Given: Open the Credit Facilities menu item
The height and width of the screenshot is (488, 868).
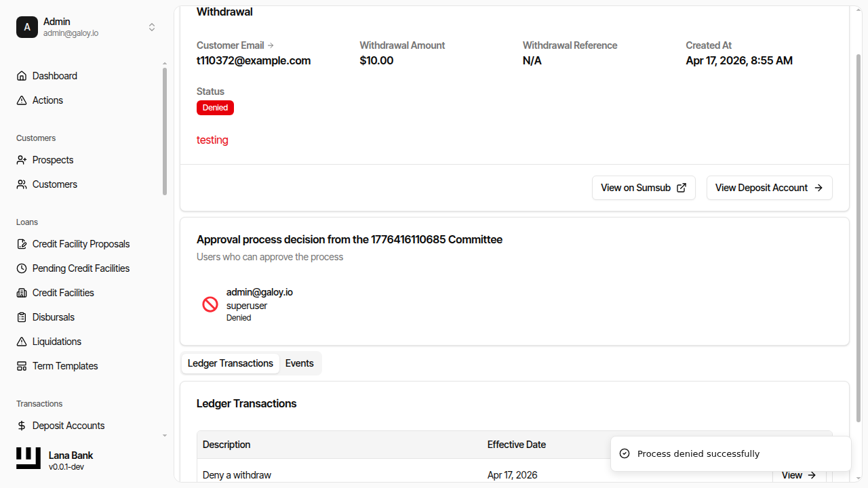Looking at the screenshot, I should pyautogui.click(x=63, y=293).
